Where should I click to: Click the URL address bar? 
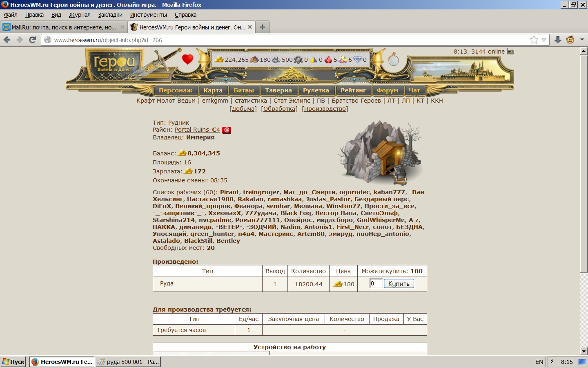click(x=286, y=40)
